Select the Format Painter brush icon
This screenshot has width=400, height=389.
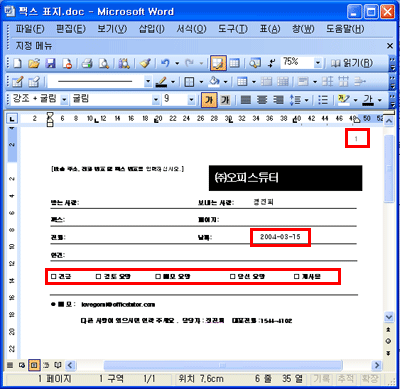145,63
